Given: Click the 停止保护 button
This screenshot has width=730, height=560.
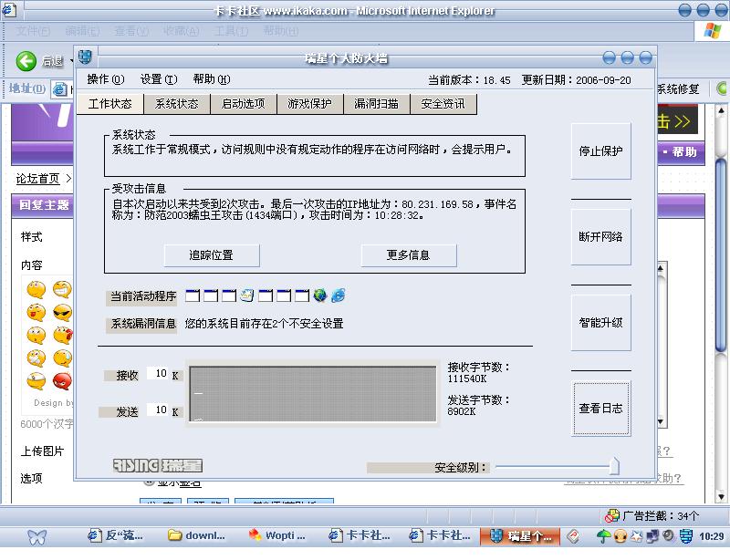Looking at the screenshot, I should pyautogui.click(x=601, y=151).
